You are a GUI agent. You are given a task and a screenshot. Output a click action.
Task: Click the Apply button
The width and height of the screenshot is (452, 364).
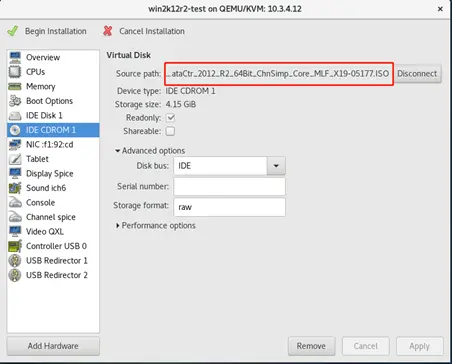coord(420,346)
